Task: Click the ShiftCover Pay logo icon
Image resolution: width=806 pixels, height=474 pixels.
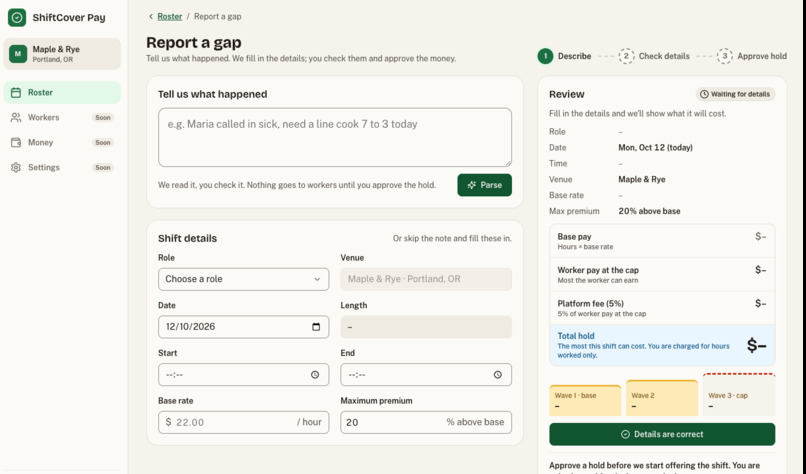Action: click(x=17, y=17)
